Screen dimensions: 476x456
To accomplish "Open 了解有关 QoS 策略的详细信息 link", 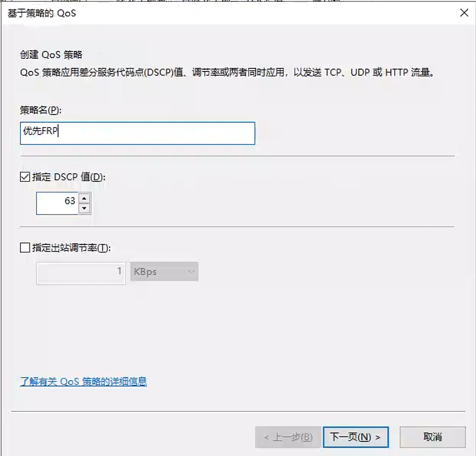I will point(84,381).
